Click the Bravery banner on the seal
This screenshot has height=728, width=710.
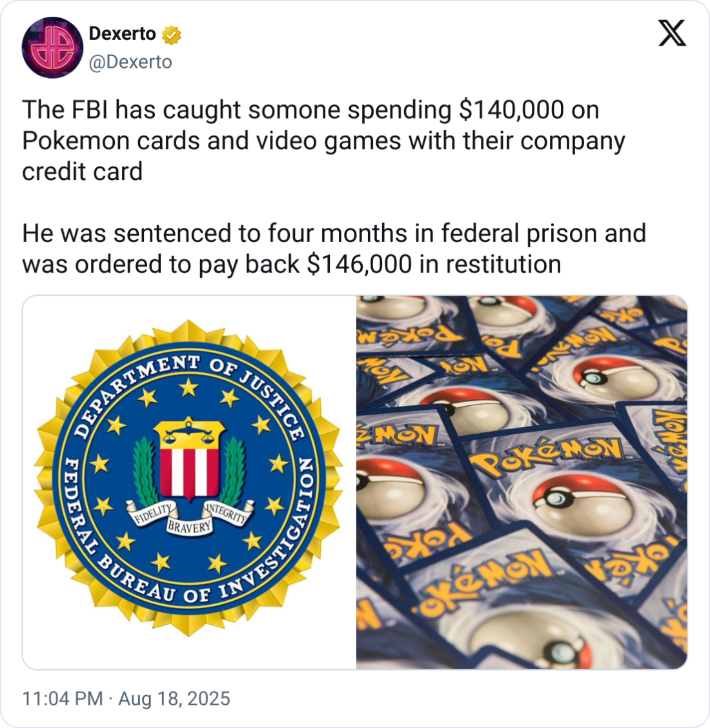tap(189, 527)
